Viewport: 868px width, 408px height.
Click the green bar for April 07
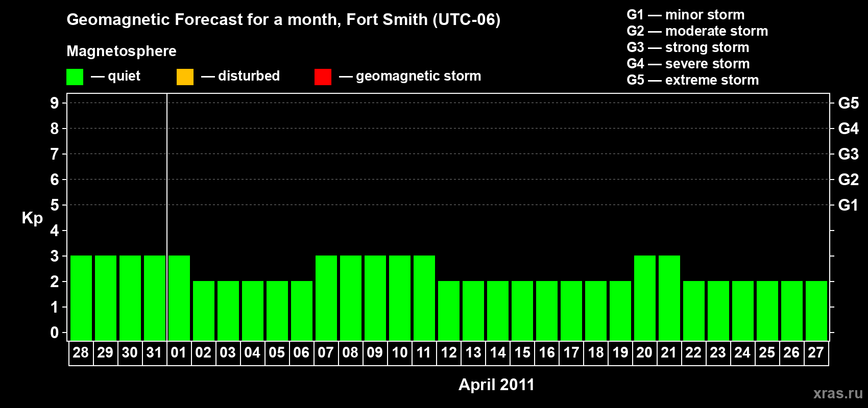coord(326,298)
